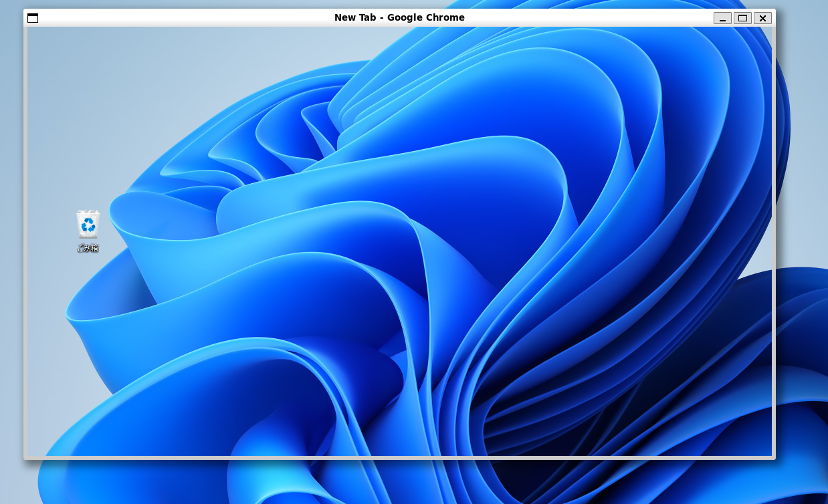Close the New Tab - Google Chrome window
The height and width of the screenshot is (504, 828).
(x=762, y=18)
